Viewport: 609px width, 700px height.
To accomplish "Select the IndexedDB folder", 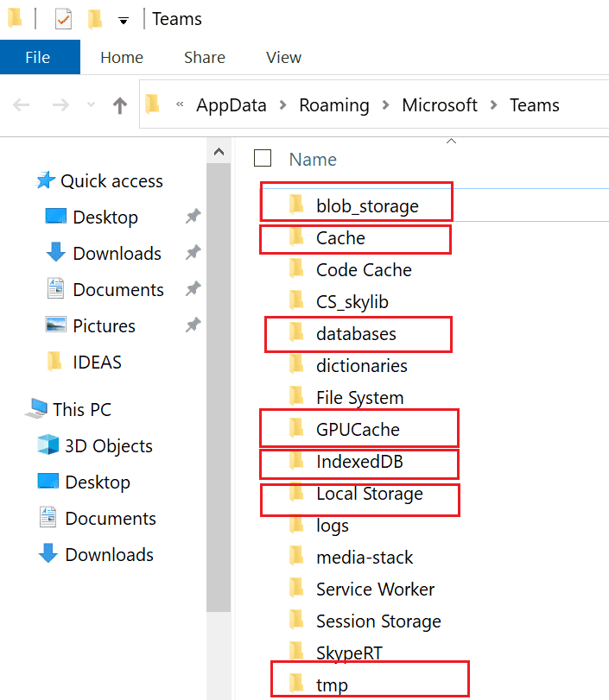I will (359, 462).
